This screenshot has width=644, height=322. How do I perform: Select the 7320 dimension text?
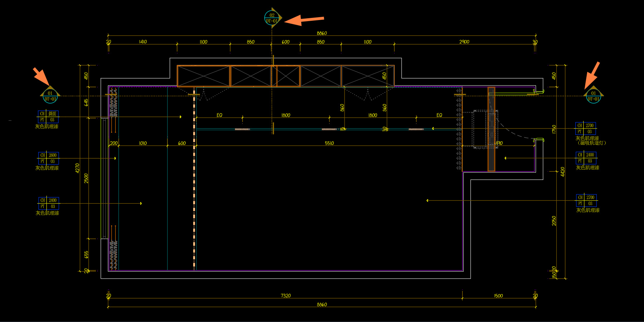click(x=286, y=296)
